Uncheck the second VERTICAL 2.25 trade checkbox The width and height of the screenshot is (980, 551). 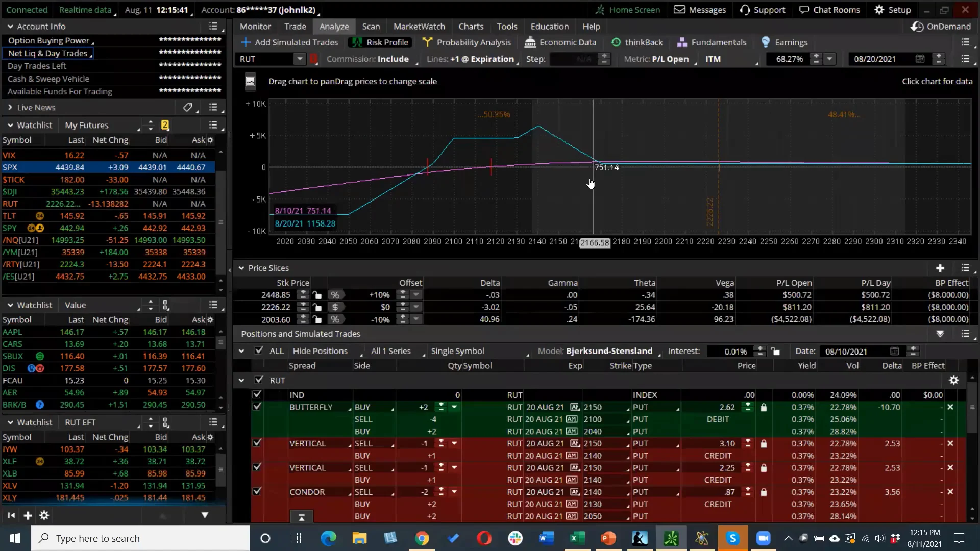(x=257, y=467)
